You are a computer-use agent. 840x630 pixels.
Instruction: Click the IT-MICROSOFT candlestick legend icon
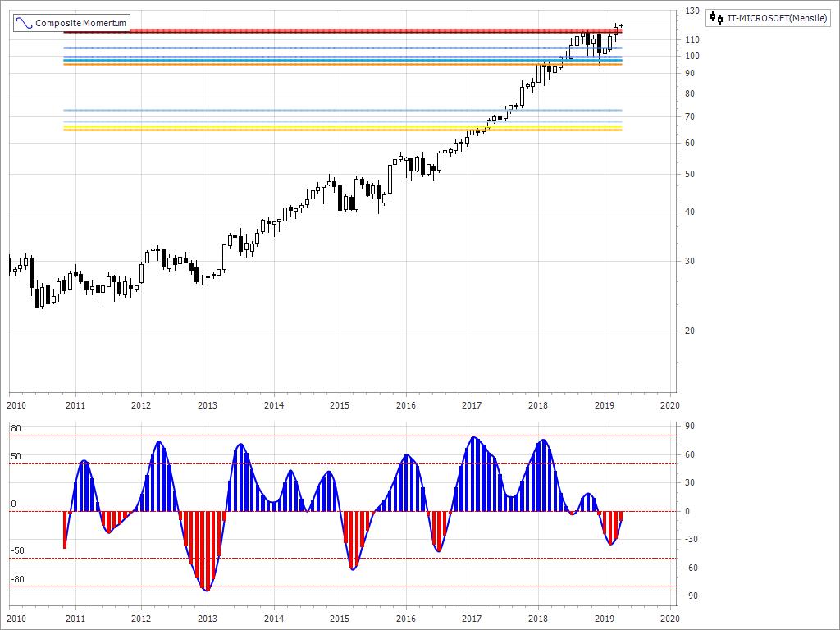coord(716,18)
